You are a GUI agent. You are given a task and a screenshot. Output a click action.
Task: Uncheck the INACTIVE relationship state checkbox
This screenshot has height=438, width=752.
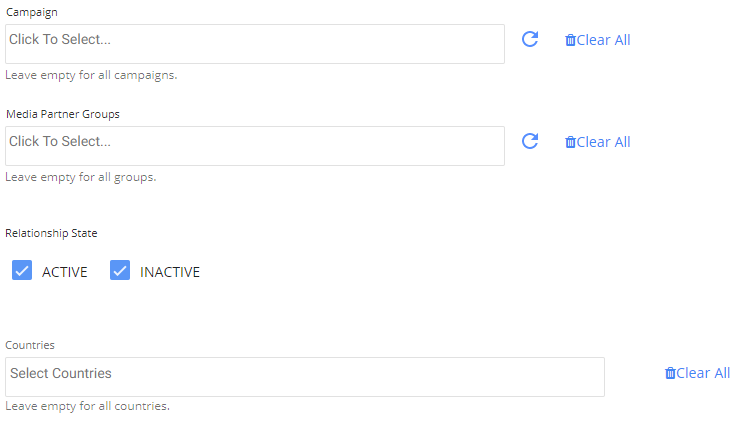click(120, 271)
